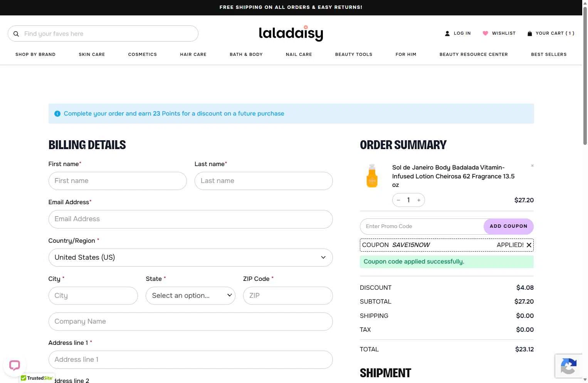Remove Sol de Janeiro item from order

tap(533, 166)
